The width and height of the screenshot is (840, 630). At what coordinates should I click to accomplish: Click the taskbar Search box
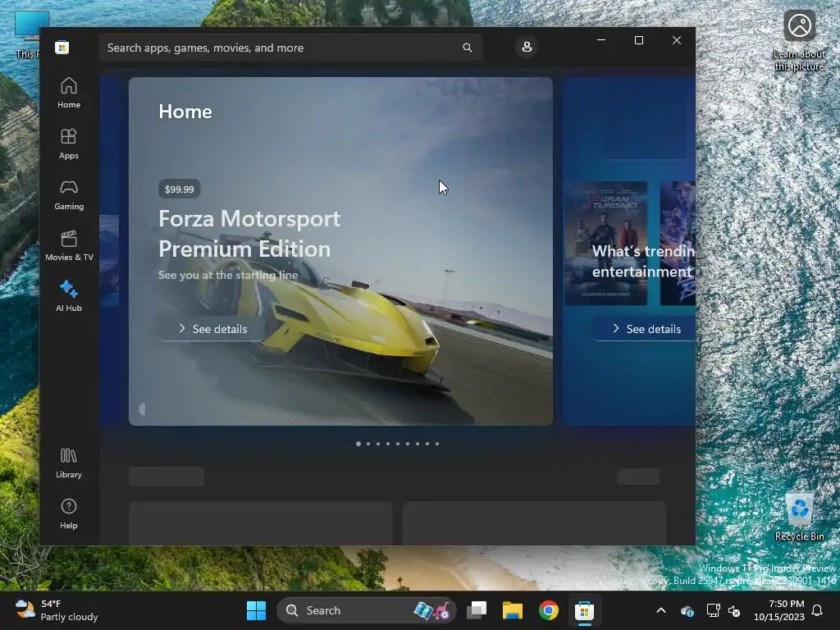tap(366, 610)
